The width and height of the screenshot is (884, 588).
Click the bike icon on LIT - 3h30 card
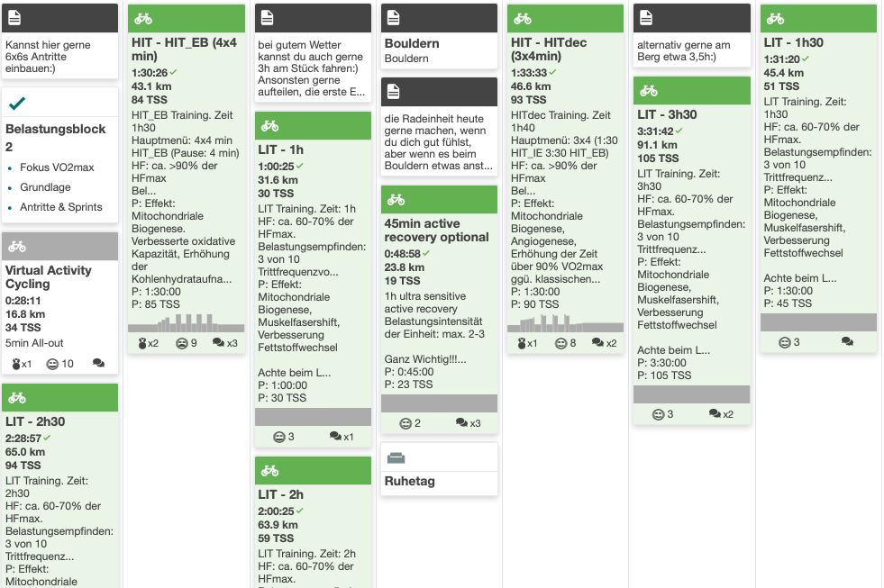(648, 91)
